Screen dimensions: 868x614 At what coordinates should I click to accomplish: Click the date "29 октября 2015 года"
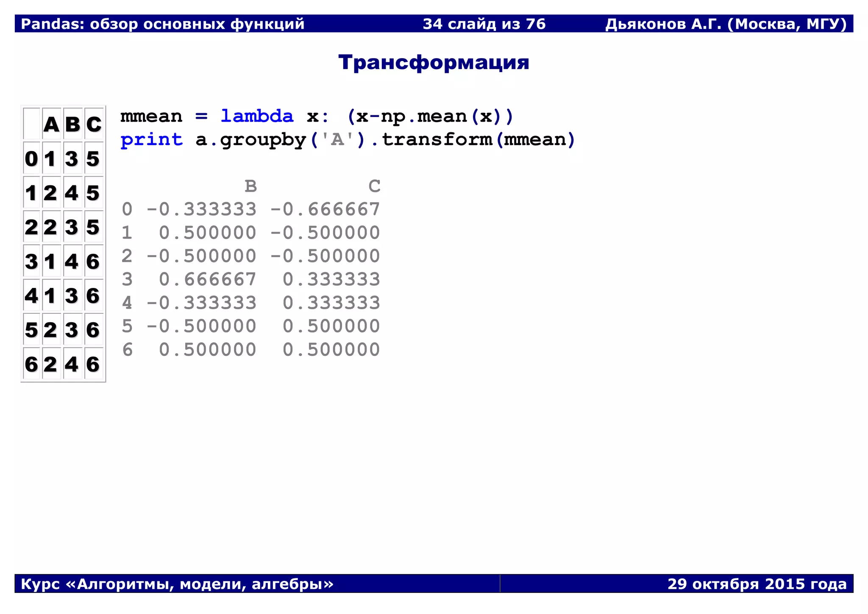(757, 584)
